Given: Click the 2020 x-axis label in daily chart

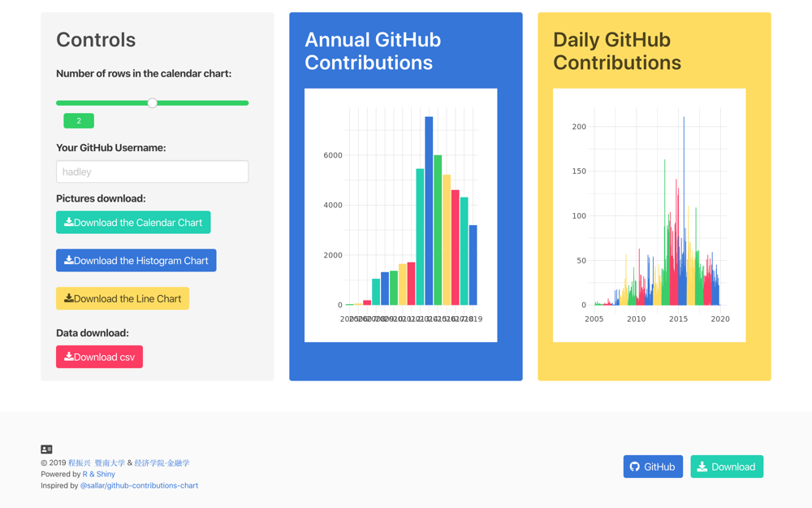Looking at the screenshot, I should [720, 319].
